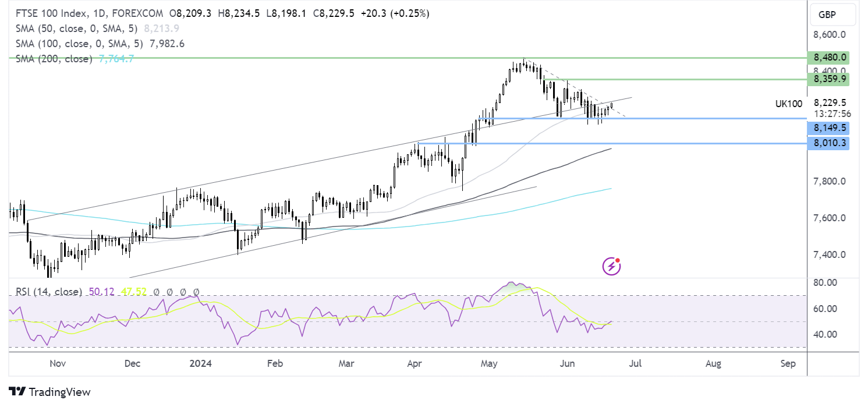Click the 8,600.0 price axis value
Image resolution: width=868 pixels, height=407 pixels.
click(x=830, y=34)
